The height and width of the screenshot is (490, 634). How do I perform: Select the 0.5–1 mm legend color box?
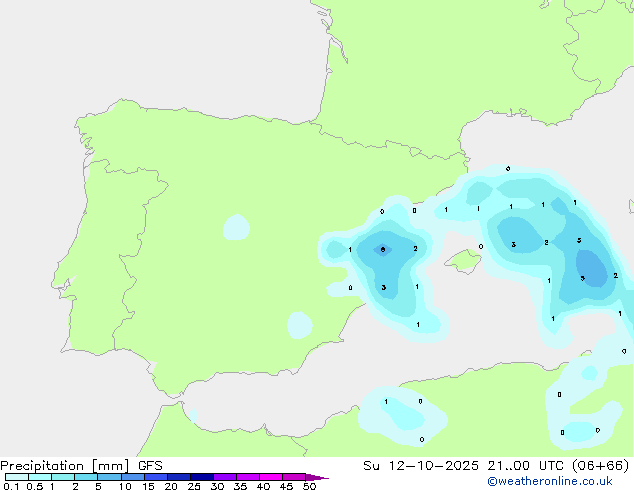pos(40,477)
